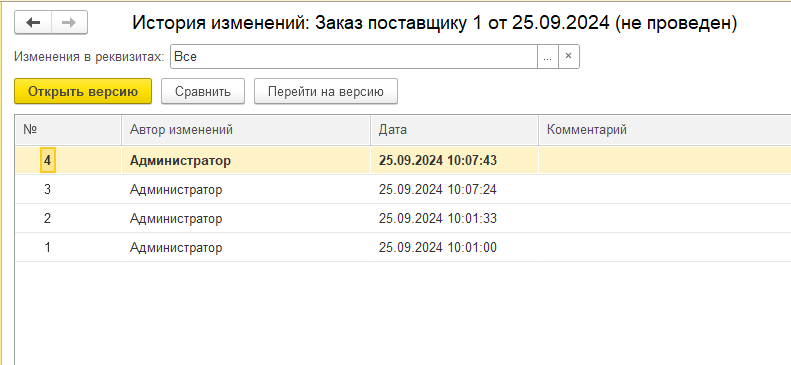791x365 pixels.
Task: Select version 4 row number cell
Action: click(48, 160)
